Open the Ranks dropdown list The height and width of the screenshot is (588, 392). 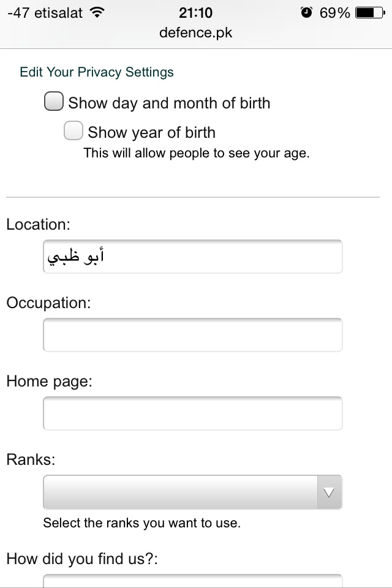(x=192, y=492)
